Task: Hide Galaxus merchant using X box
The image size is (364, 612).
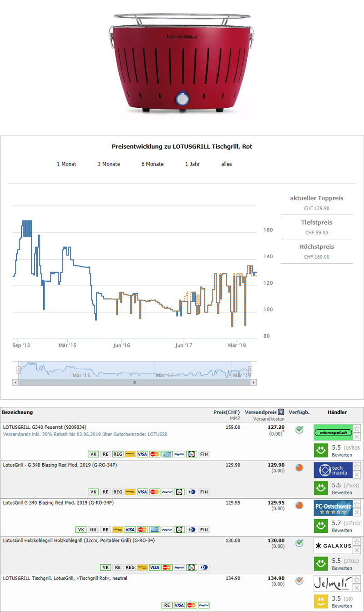Action: click(357, 550)
